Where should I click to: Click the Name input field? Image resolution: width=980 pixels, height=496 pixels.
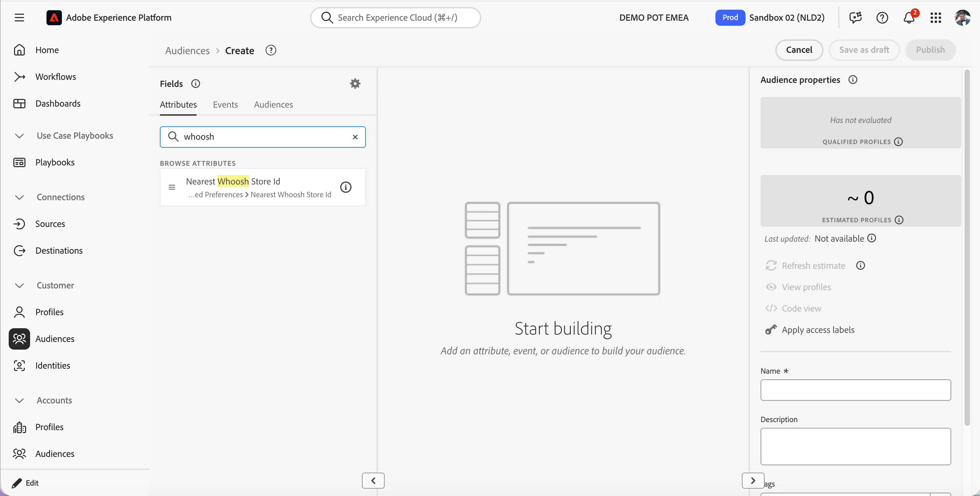(x=856, y=390)
